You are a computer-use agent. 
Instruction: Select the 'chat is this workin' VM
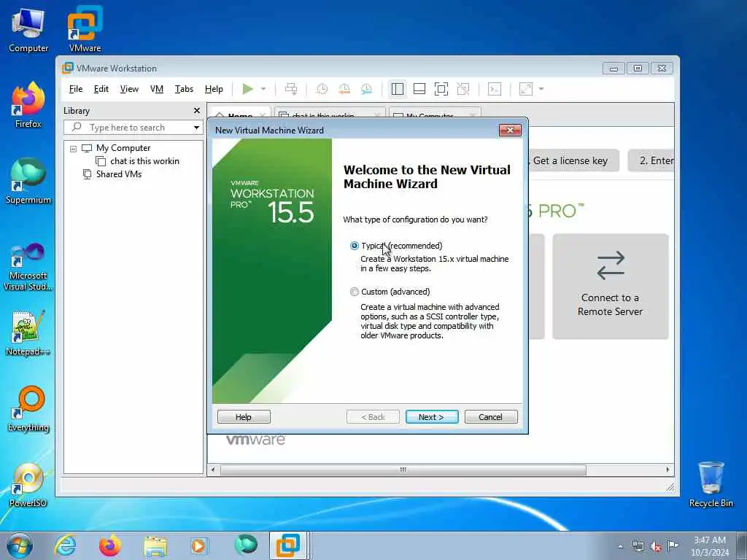(145, 161)
